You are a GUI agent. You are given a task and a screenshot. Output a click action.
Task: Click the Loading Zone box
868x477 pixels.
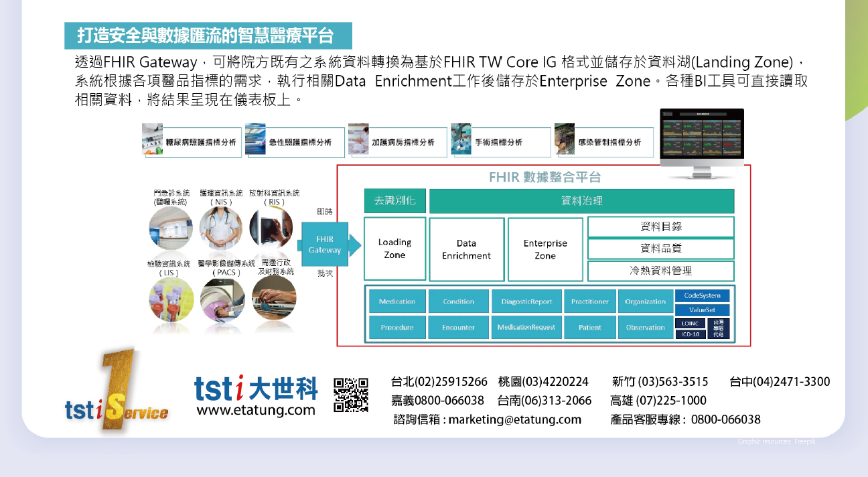394,249
